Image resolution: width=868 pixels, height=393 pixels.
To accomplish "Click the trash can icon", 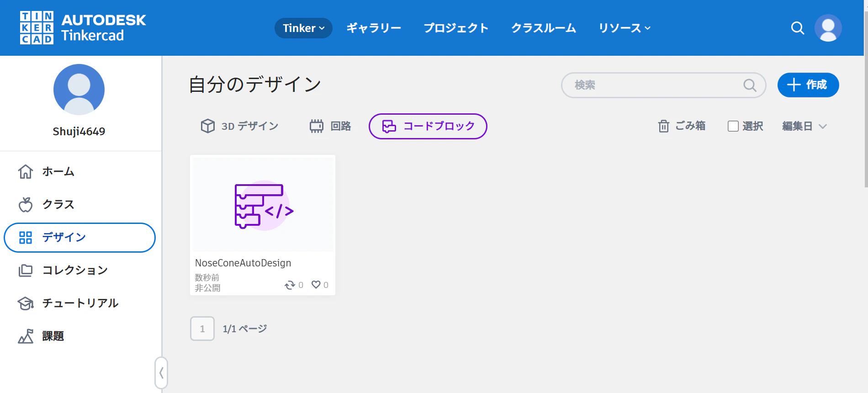I will [664, 126].
